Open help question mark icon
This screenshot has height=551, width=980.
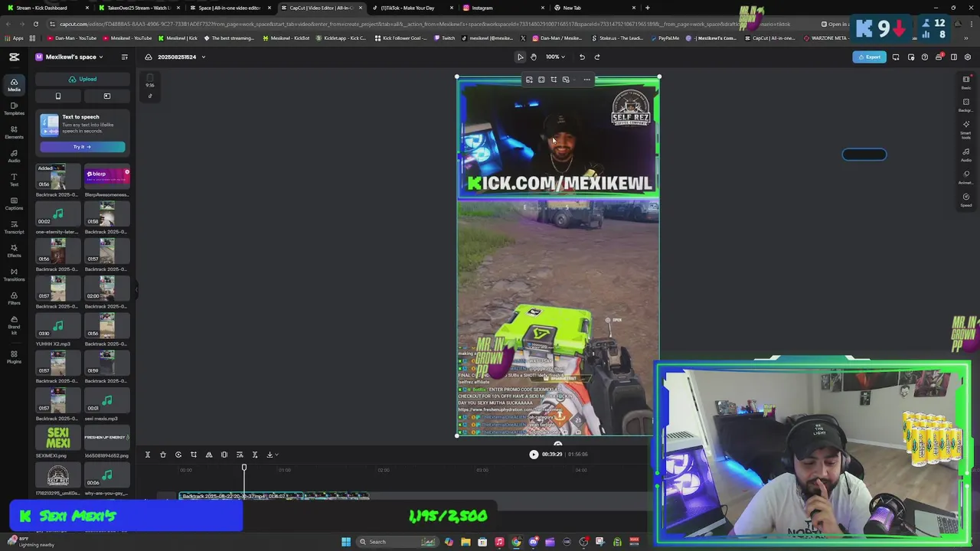[925, 57]
